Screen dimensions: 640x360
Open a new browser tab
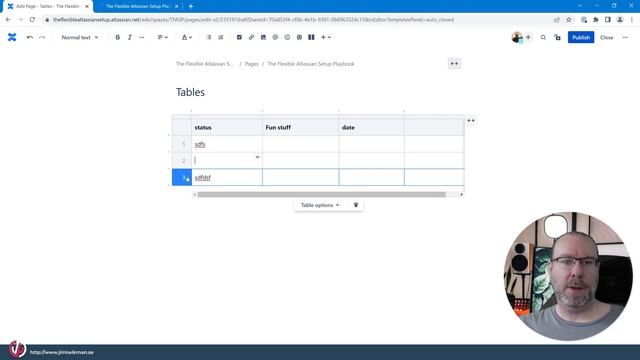191,6
